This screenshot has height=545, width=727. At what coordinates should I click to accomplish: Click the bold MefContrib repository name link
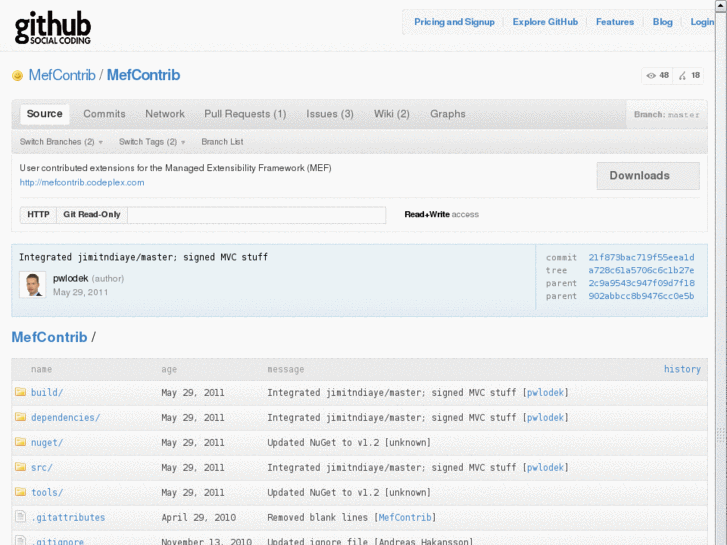click(x=143, y=75)
